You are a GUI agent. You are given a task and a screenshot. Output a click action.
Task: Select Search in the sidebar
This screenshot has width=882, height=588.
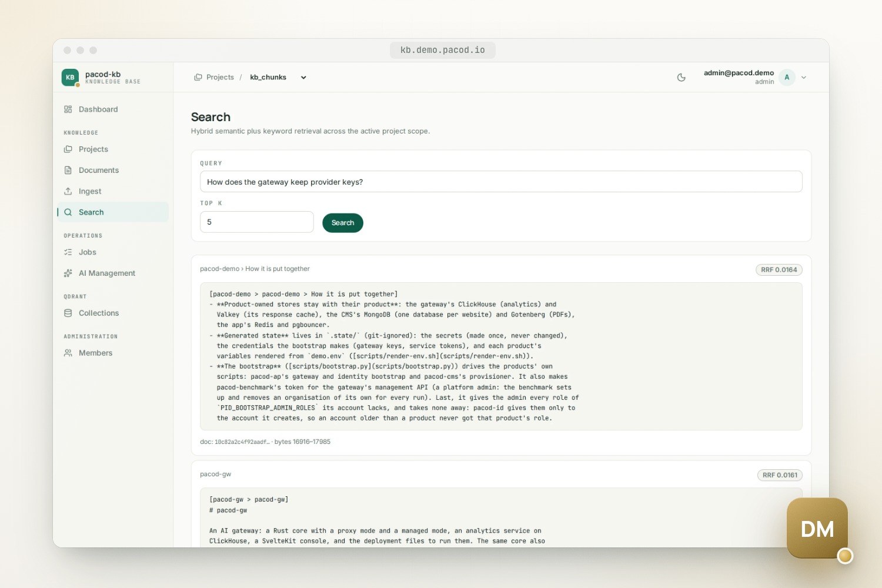coord(112,212)
